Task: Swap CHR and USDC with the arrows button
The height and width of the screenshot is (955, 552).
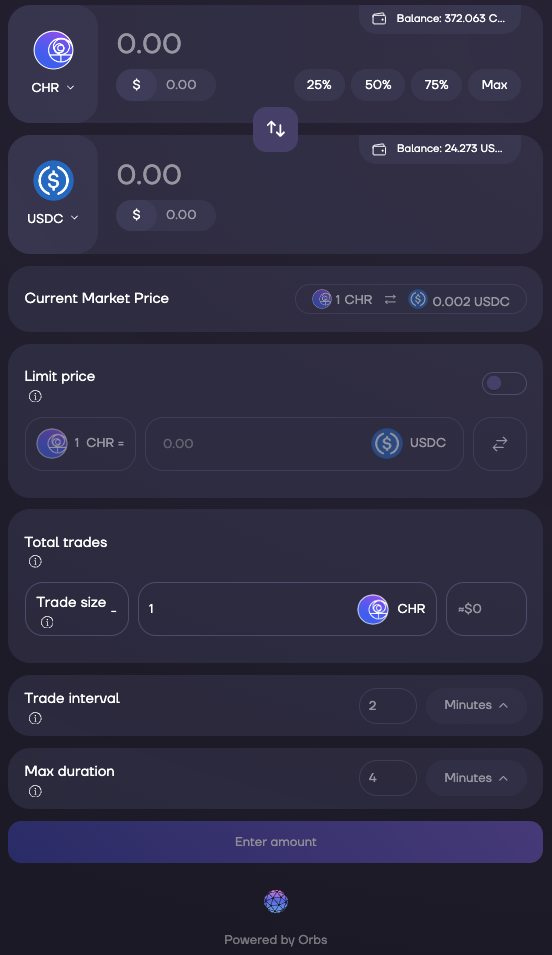Action: (275, 129)
